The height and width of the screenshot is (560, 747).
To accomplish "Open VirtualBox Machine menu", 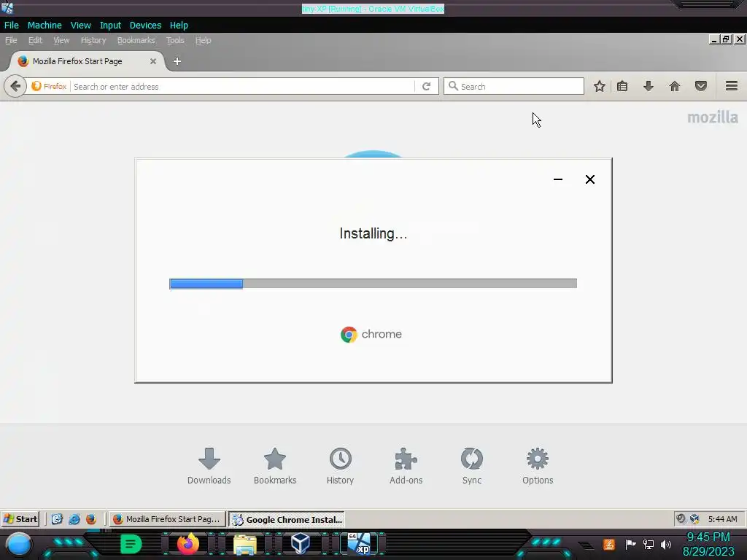I will pos(44,26).
